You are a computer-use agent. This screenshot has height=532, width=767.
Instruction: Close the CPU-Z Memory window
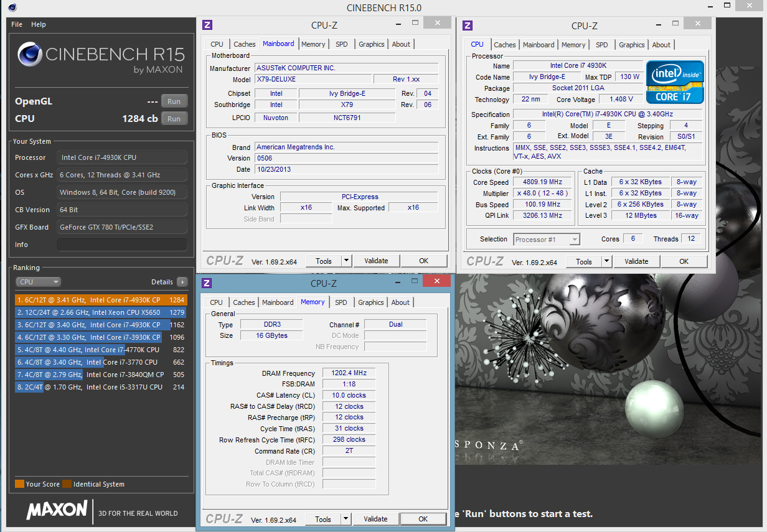click(436, 281)
